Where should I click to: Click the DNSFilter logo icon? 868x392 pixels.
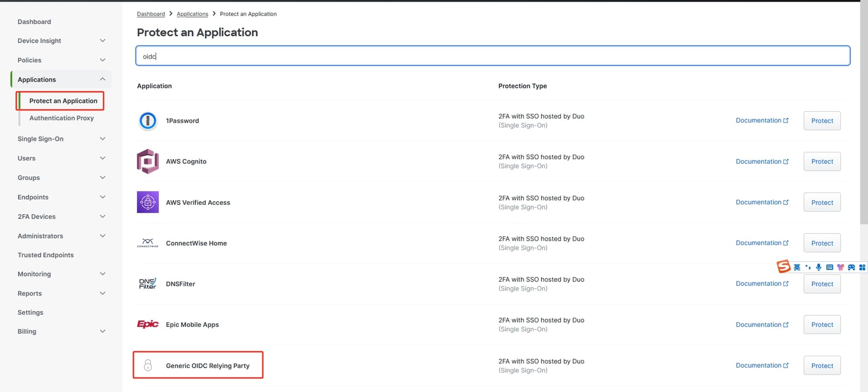click(x=148, y=284)
